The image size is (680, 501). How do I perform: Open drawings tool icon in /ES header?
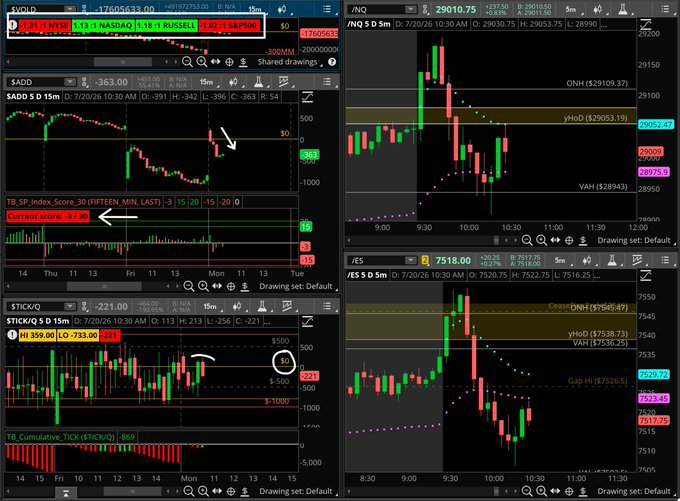637,260
